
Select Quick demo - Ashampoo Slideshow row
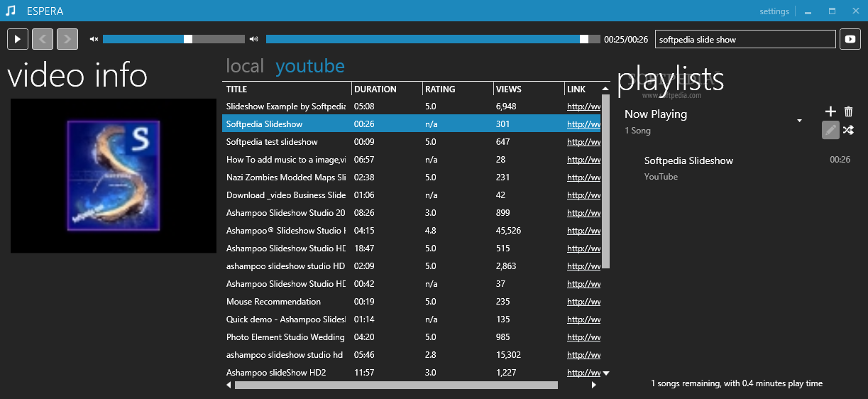click(x=411, y=319)
